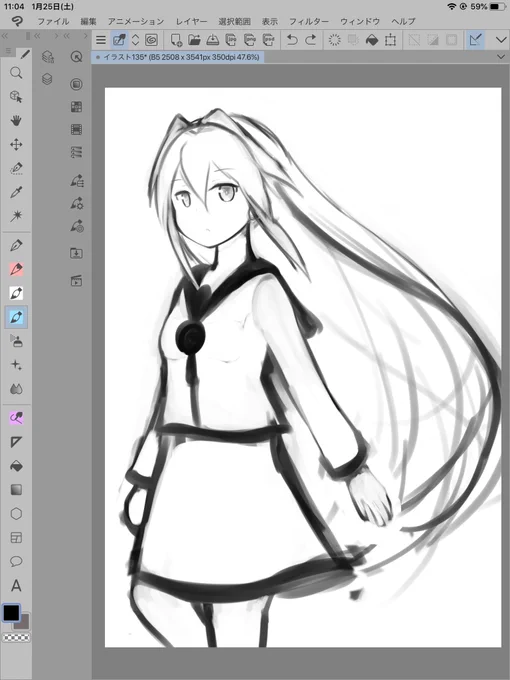Open file using the folder icon
Image resolution: width=510 pixels, height=680 pixels.
(194, 40)
